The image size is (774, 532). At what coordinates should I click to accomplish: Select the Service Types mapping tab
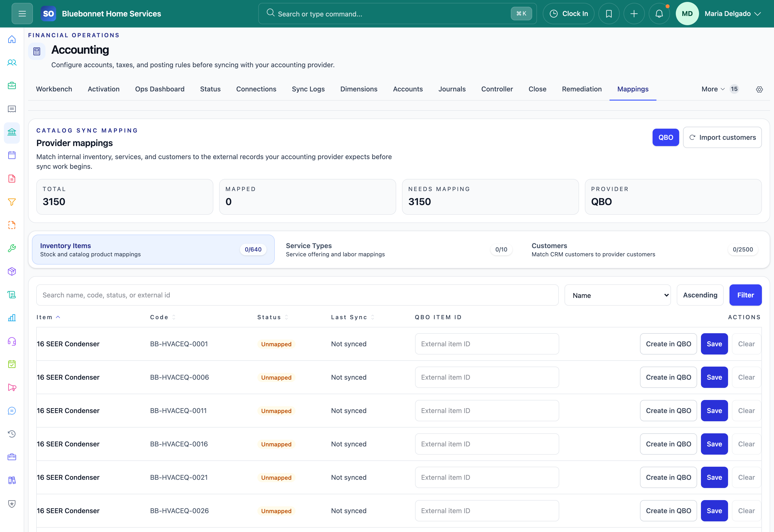click(399, 250)
